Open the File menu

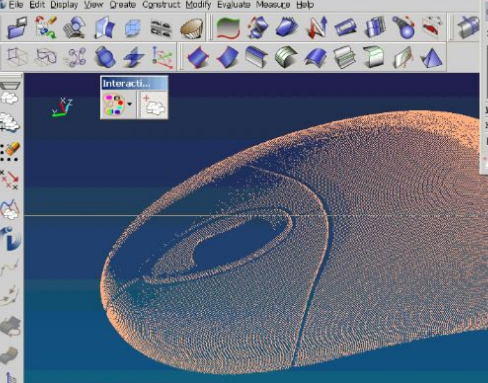16,5
